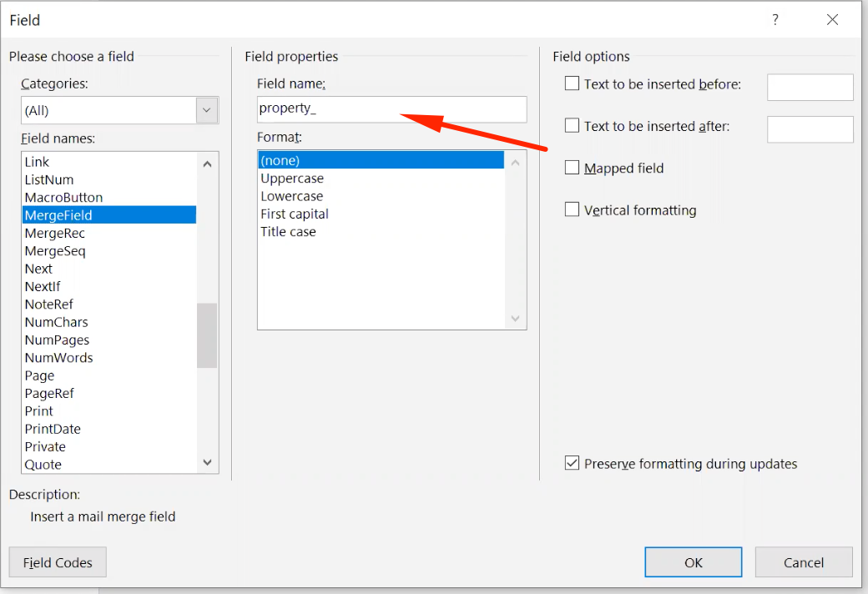Select the Print field name
Image resolution: width=868 pixels, height=594 pixels.
(x=109, y=410)
